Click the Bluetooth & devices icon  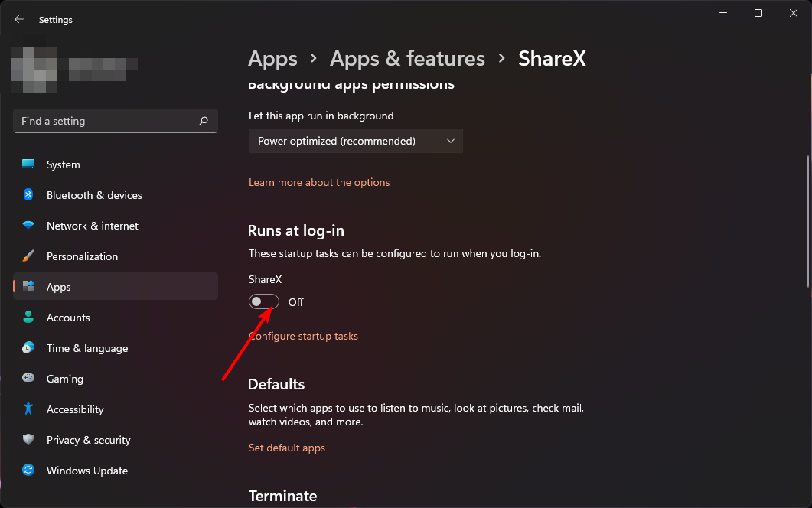28,195
